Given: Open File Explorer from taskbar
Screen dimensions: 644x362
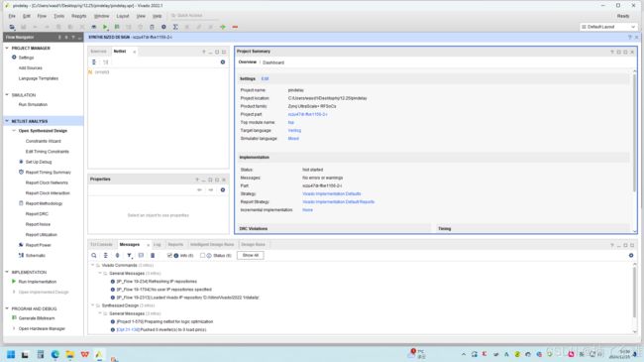Looking at the screenshot, I should tap(69, 354).
